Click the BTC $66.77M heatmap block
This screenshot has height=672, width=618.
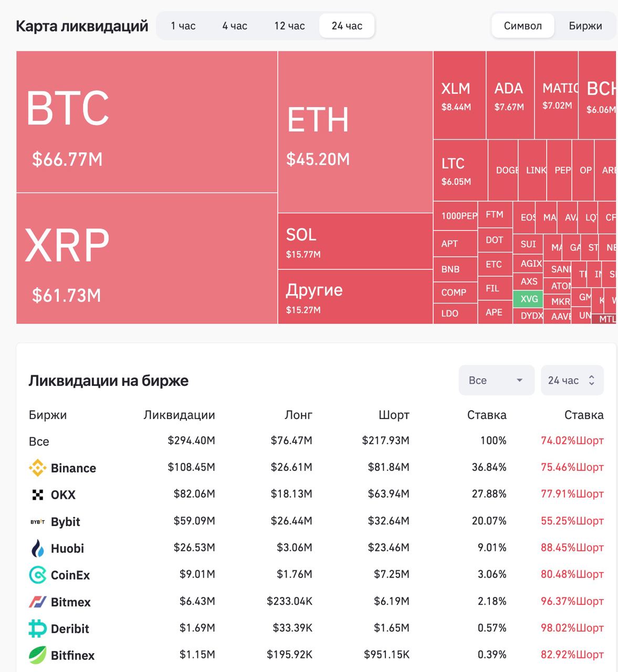click(x=146, y=122)
